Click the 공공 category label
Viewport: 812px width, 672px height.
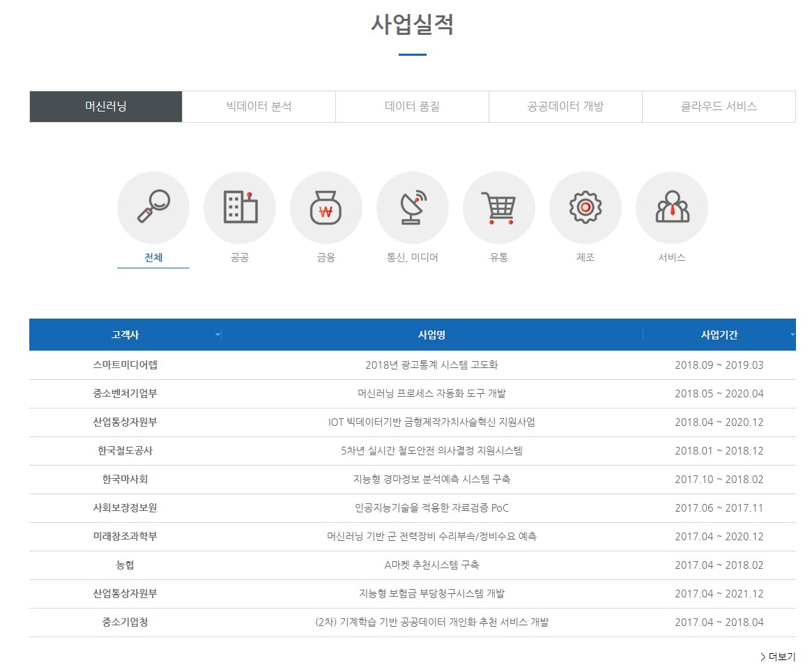click(x=240, y=257)
